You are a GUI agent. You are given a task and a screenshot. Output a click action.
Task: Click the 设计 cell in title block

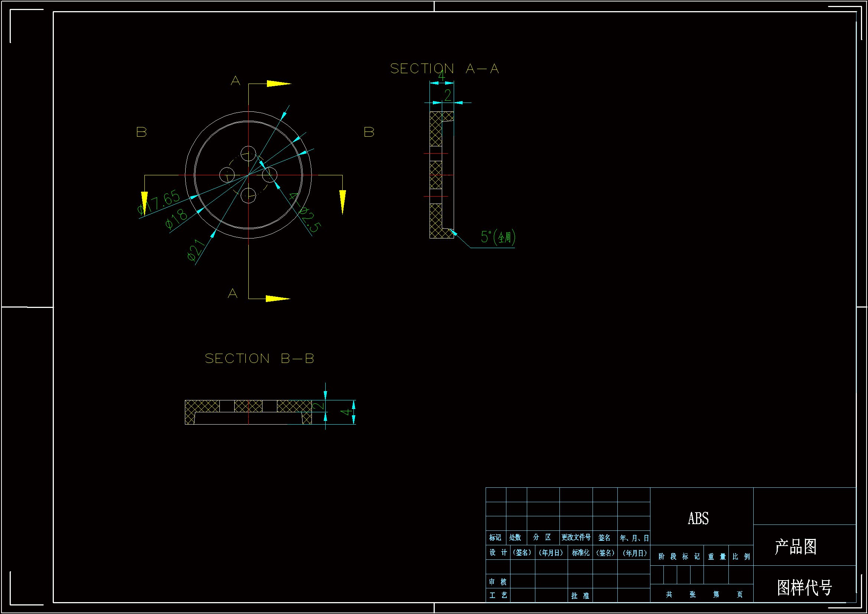pos(498,553)
